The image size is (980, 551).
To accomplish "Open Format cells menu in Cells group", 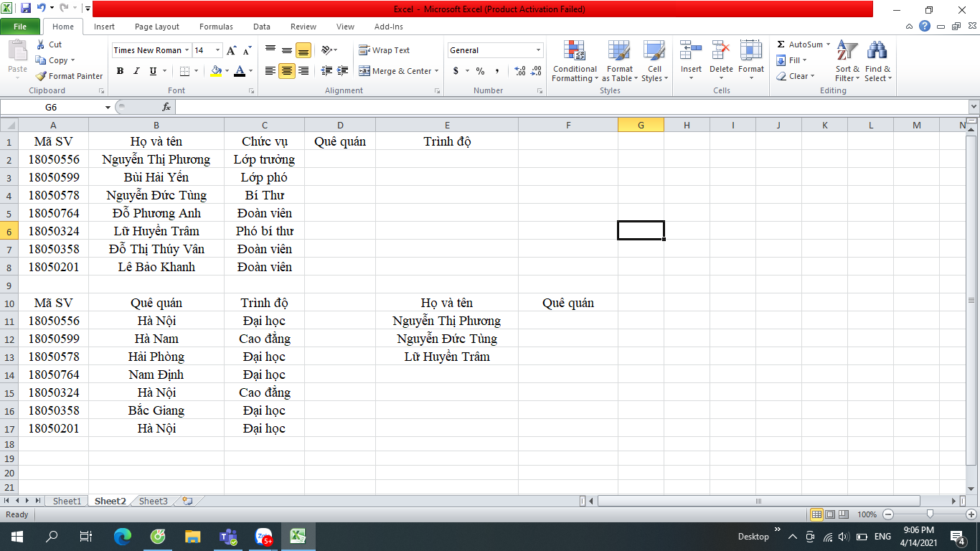I will [x=751, y=61].
